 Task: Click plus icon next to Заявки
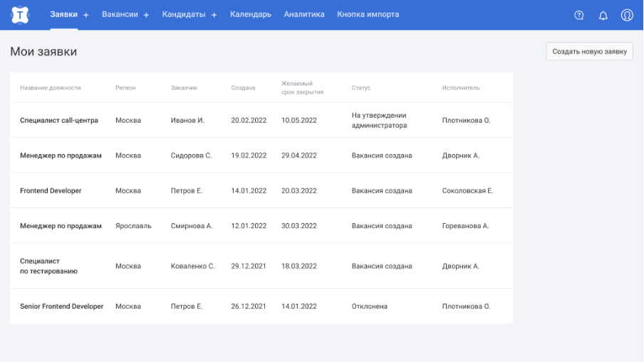[x=86, y=15]
